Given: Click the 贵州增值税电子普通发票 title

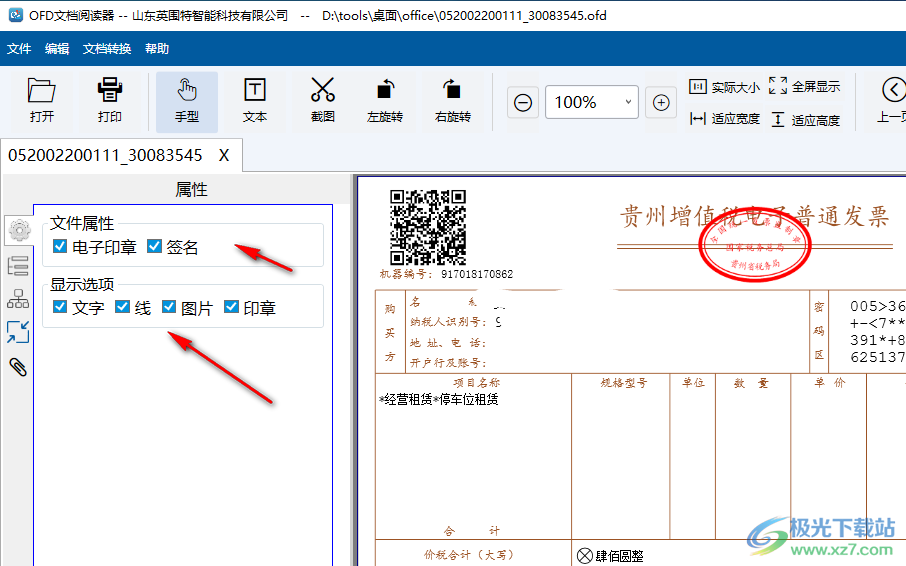Looking at the screenshot, I should click(755, 217).
